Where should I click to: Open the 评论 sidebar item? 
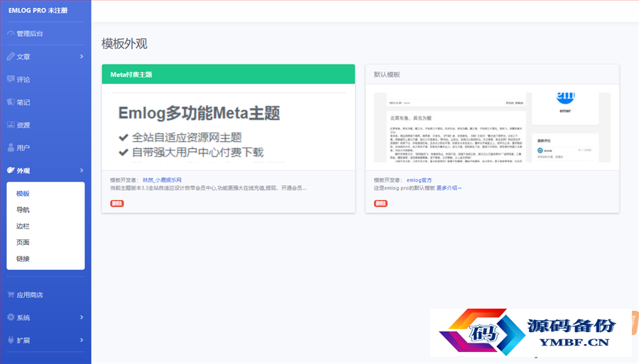(23, 79)
